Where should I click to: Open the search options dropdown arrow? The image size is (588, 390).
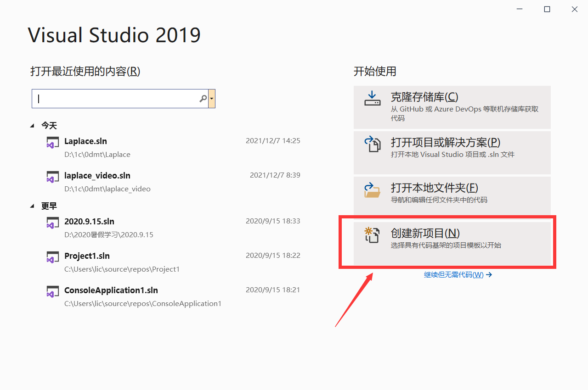click(212, 98)
